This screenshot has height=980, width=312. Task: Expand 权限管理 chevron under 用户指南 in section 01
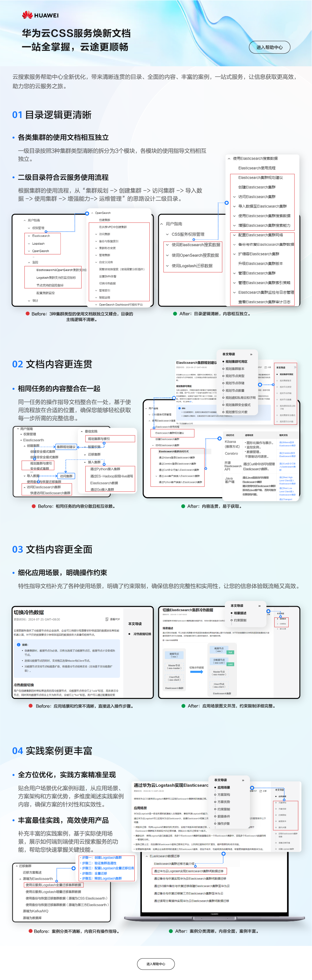[29, 228]
